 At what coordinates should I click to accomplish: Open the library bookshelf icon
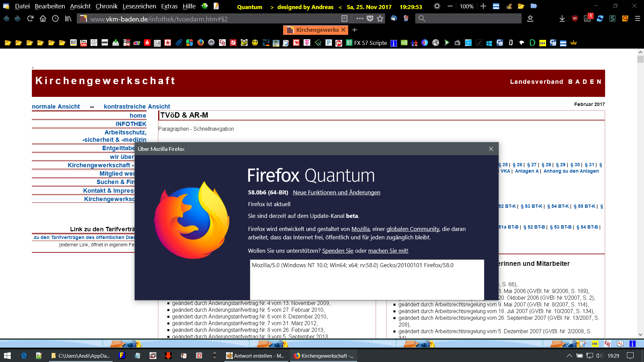tap(68, 19)
